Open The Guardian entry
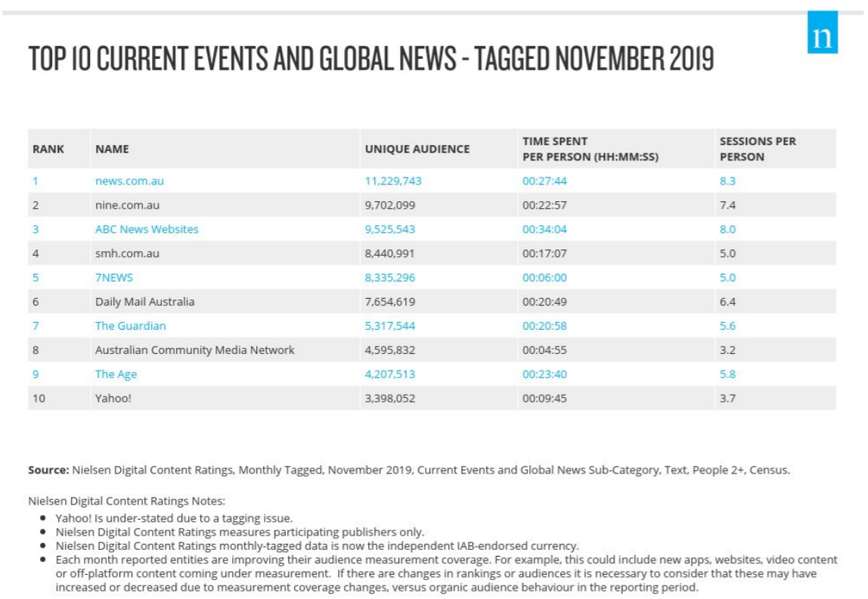The height and width of the screenshot is (599, 868). [x=130, y=326]
